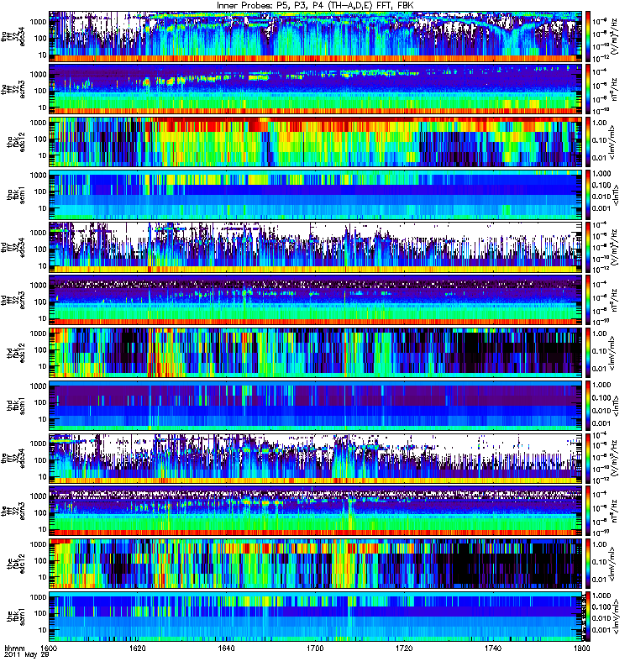This screenshot has width=630, height=672.
Task: Click the color bar beside thd fbk edc12 panel
Action: (x=587, y=353)
